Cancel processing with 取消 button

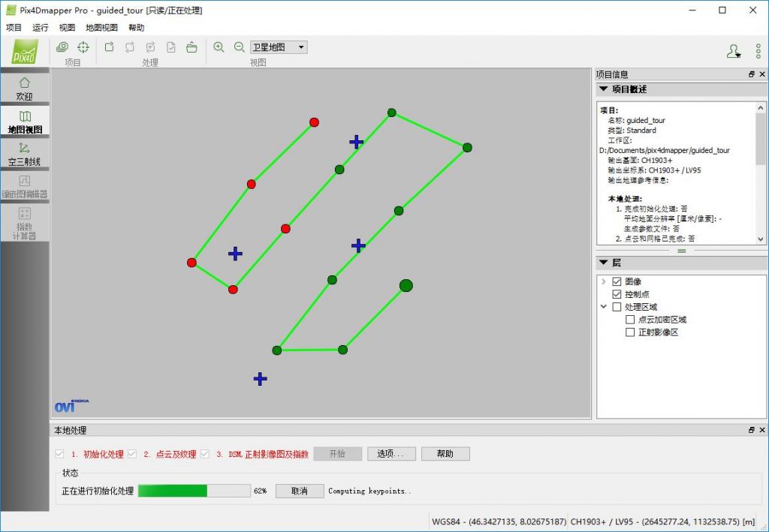click(x=300, y=491)
